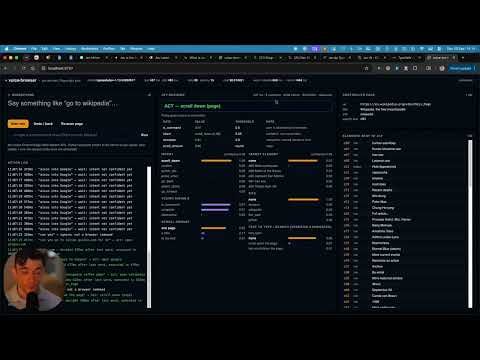
Task: Click the scroll_down intent row
Action: click(x=203, y=161)
